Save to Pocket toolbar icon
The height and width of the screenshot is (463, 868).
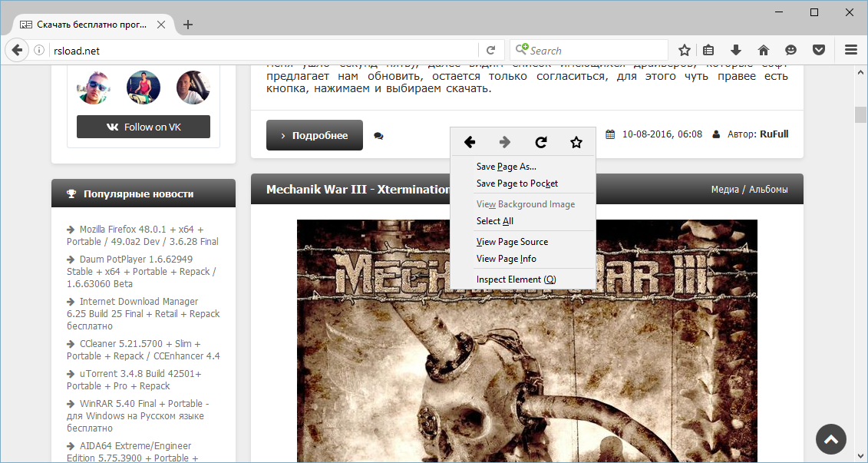point(819,51)
